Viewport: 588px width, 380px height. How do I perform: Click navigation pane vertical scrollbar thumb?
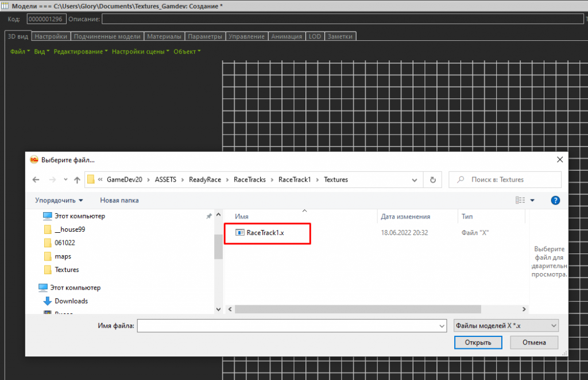218,247
